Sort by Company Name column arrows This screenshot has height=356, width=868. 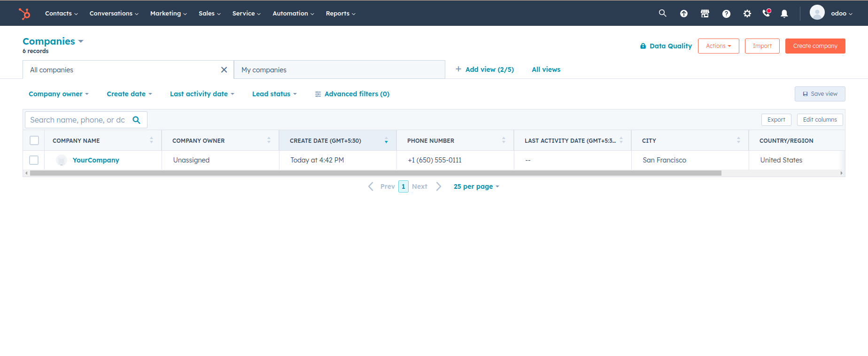pos(151,140)
